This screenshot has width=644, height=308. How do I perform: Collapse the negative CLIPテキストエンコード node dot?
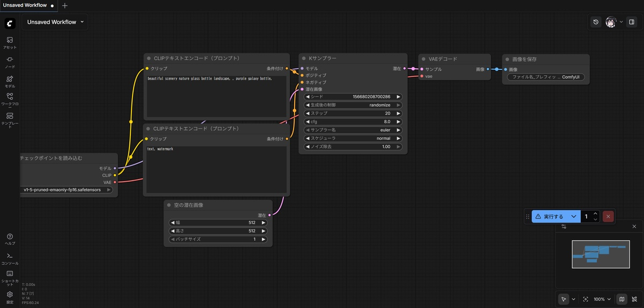coord(149,129)
